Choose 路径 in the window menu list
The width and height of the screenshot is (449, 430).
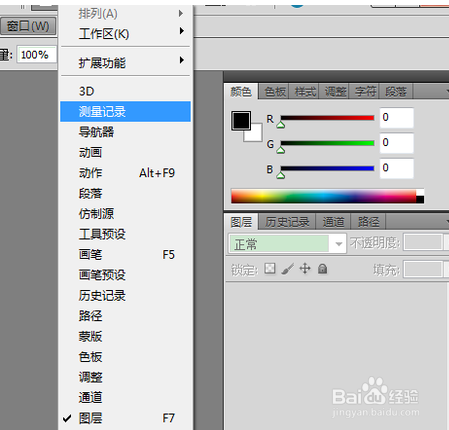point(125,316)
